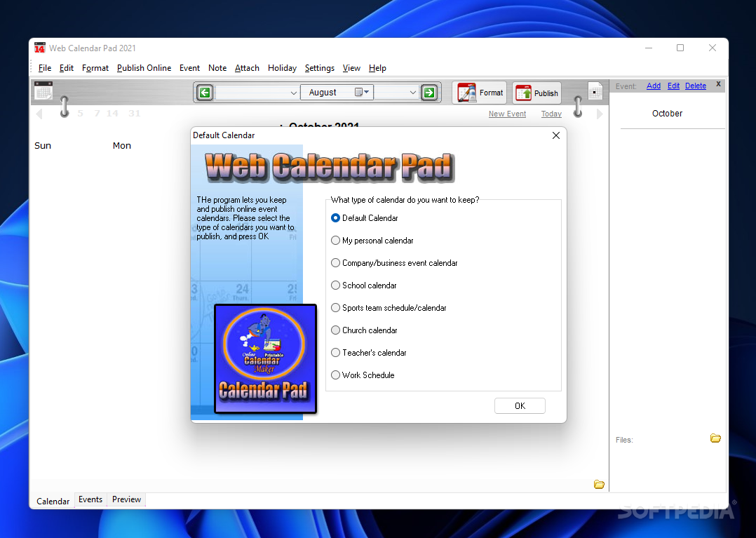Pick Sports team schedule/calendar option

[389, 307]
